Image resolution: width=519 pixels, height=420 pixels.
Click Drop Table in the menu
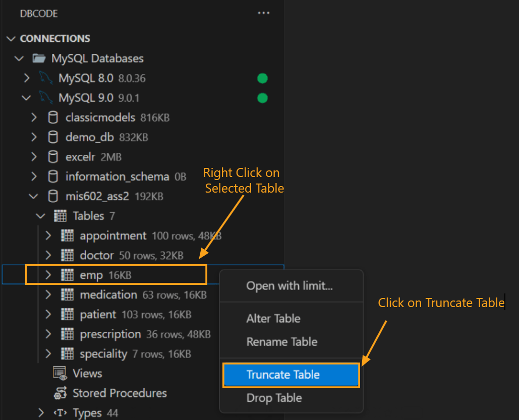click(x=274, y=398)
